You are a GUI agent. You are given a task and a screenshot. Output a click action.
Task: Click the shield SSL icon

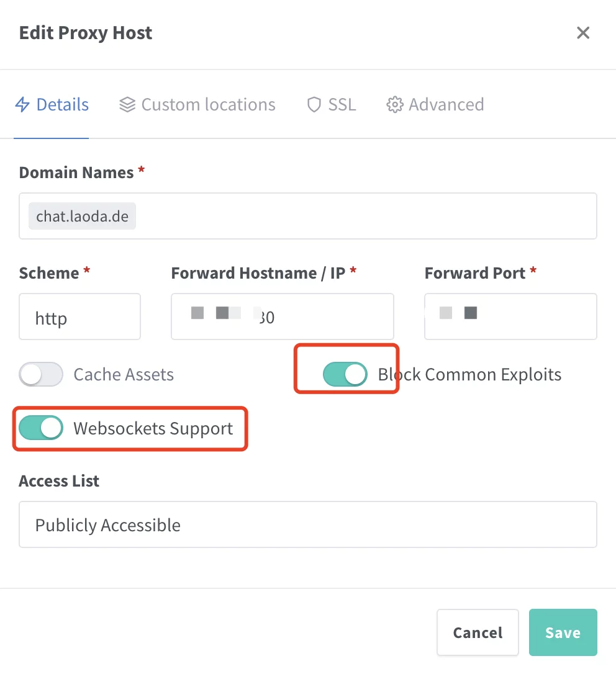point(314,105)
